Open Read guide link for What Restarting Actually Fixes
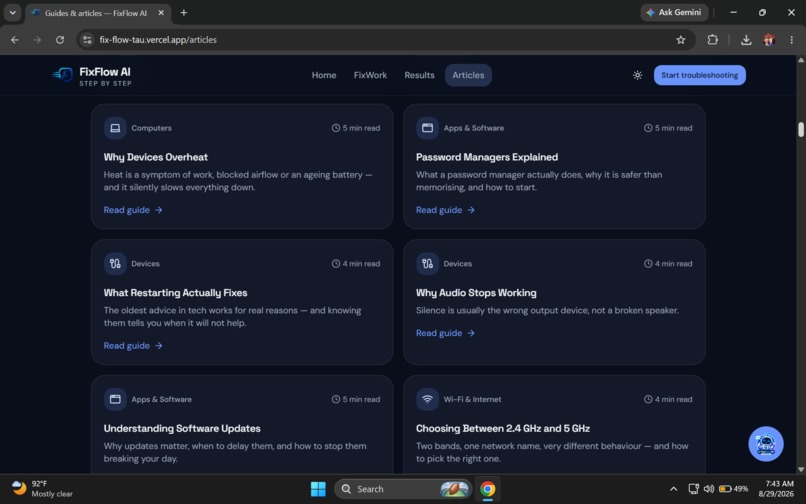The width and height of the screenshot is (806, 504). 133,346
